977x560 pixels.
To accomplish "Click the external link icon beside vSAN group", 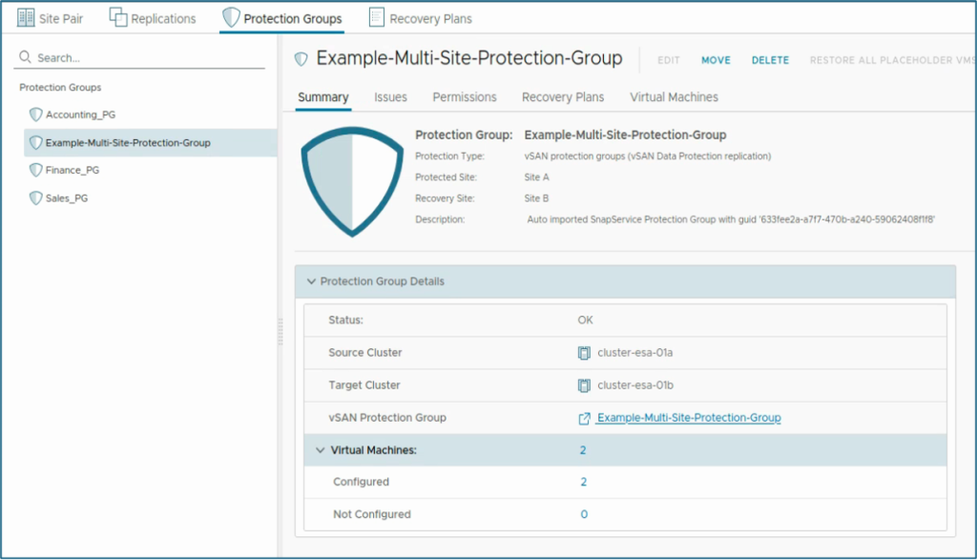I will [x=585, y=418].
